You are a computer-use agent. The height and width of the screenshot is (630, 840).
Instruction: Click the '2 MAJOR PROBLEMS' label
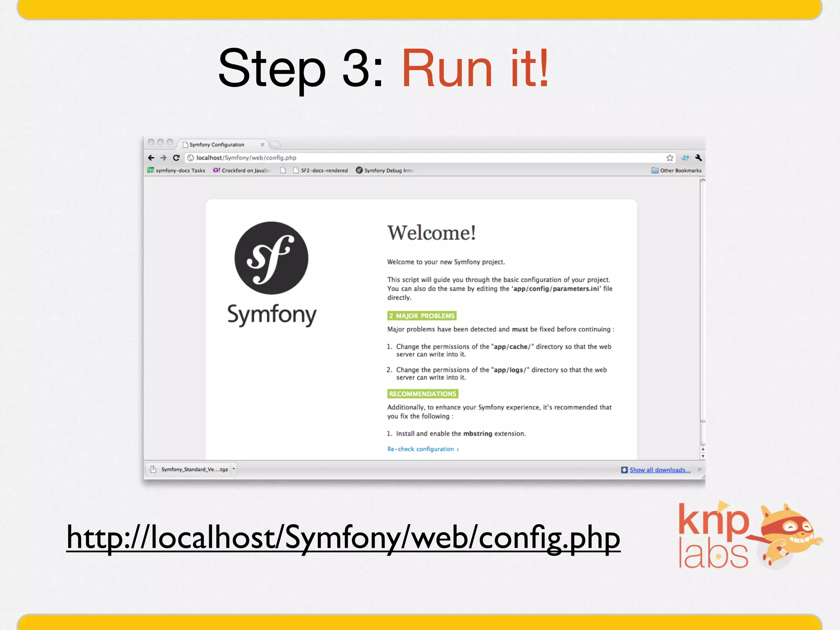[x=422, y=316]
